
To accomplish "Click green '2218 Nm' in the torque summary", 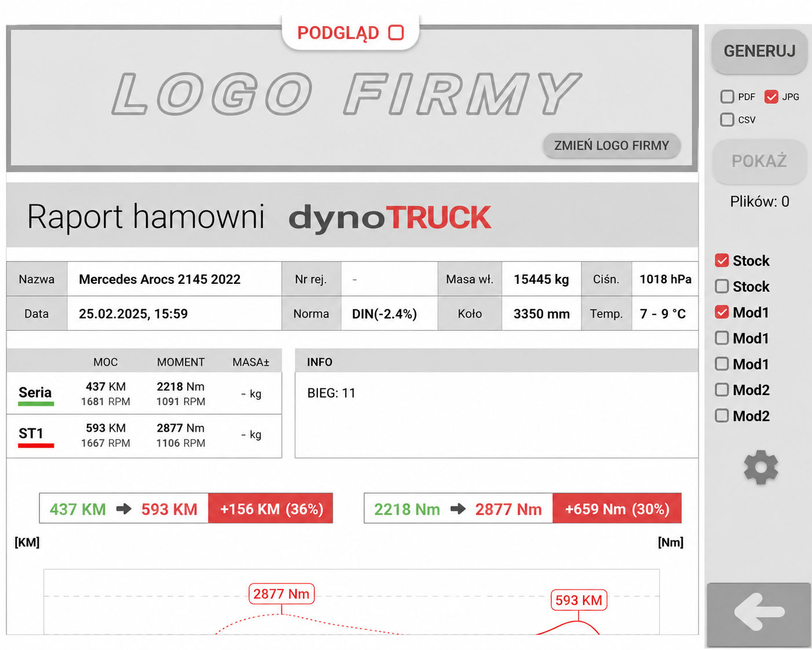I will tap(407, 509).
